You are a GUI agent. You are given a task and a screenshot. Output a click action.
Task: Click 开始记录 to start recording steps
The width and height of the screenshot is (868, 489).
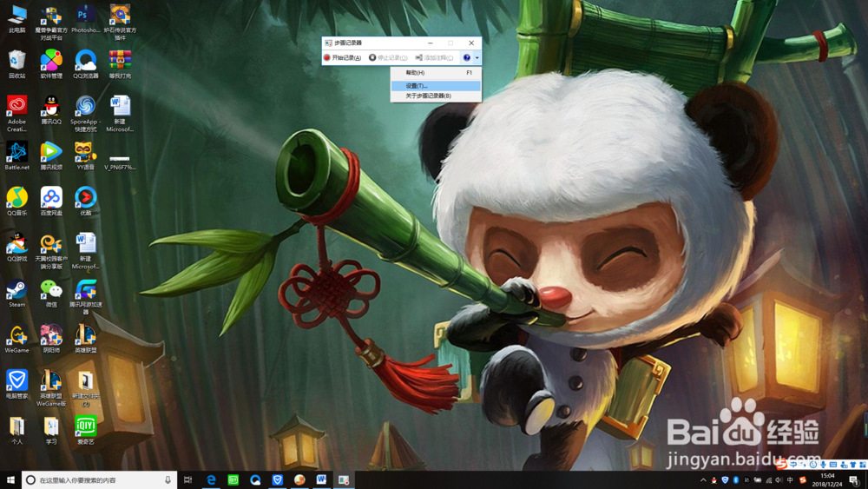pos(343,57)
